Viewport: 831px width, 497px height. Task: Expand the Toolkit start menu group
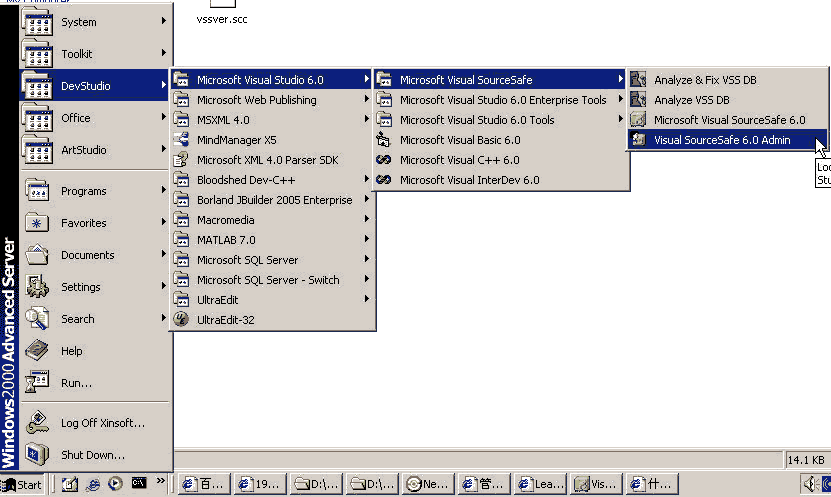(x=95, y=54)
